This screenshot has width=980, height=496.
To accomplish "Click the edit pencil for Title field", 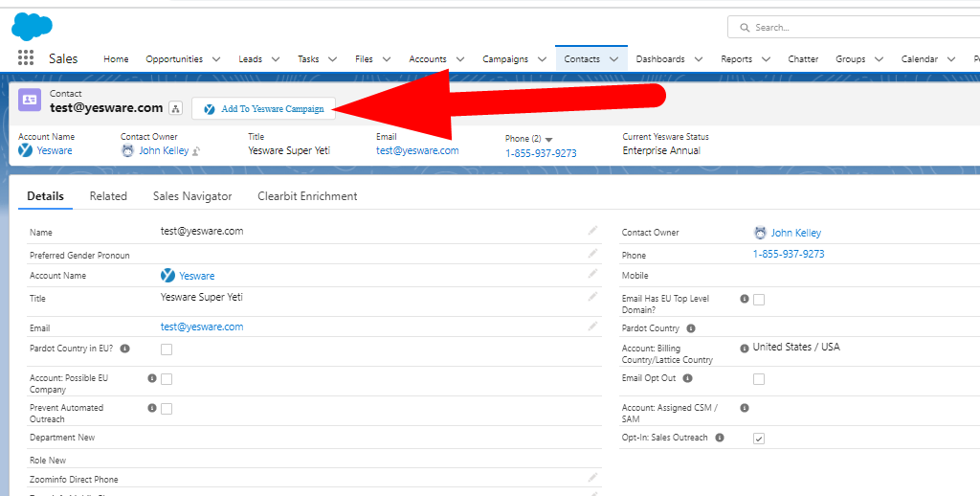I will point(592,297).
